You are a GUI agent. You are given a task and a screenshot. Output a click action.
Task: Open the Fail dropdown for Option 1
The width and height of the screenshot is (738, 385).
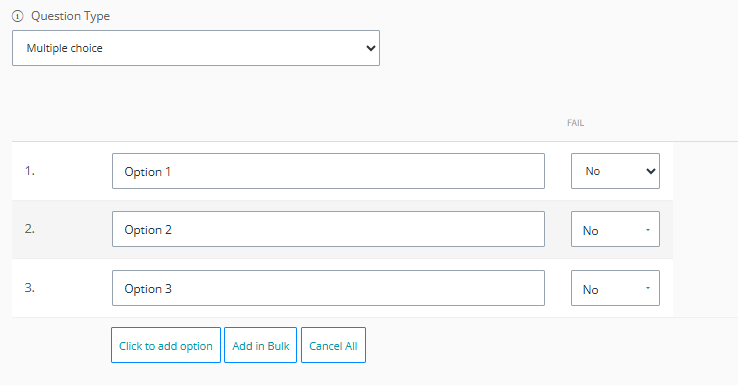point(615,171)
